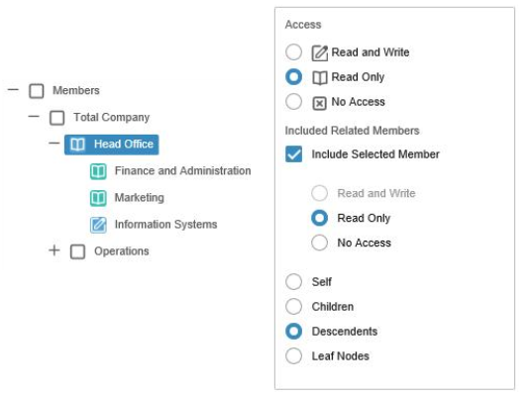Click the Read Only book icon in Access
This screenshot has height=396, width=532.
coord(320,77)
